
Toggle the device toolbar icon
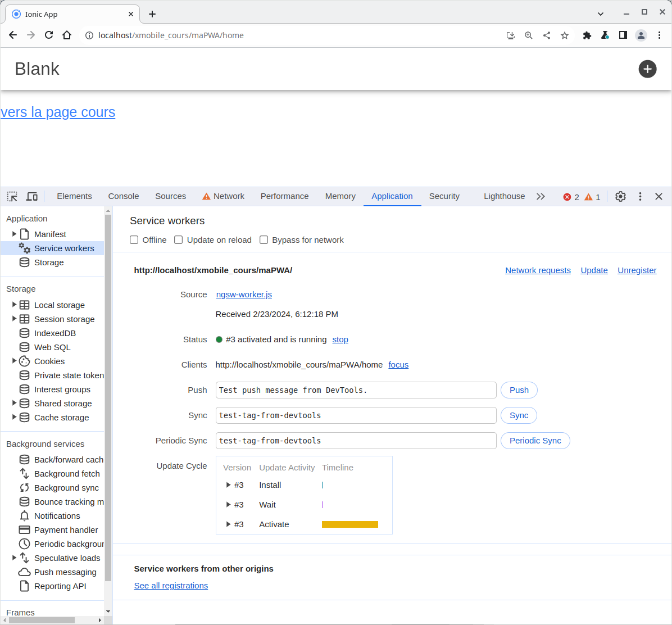(x=32, y=197)
